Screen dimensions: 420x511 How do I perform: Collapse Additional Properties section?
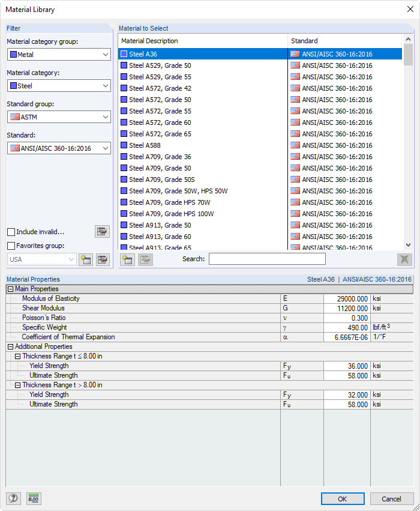click(10, 346)
